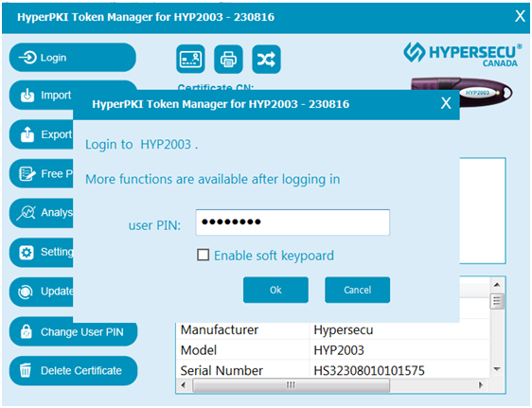Click the Import download icon
The height and width of the screenshot is (408, 532).
27,95
